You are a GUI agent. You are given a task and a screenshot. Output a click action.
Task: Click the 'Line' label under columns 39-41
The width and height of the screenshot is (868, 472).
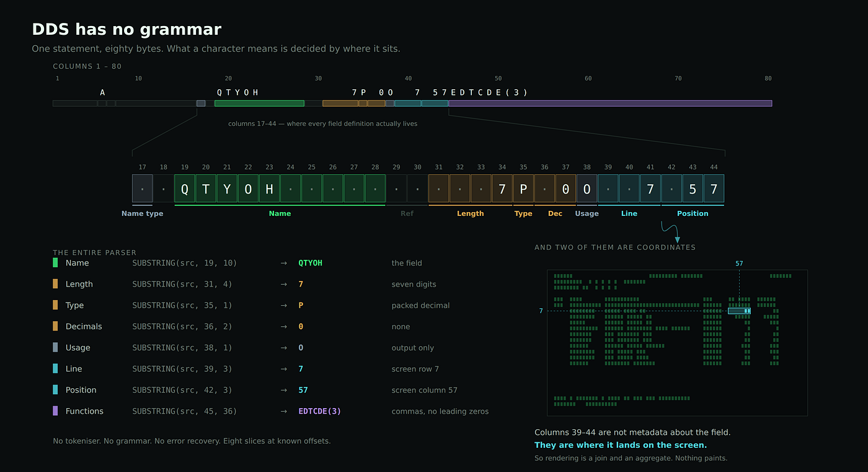coord(629,213)
